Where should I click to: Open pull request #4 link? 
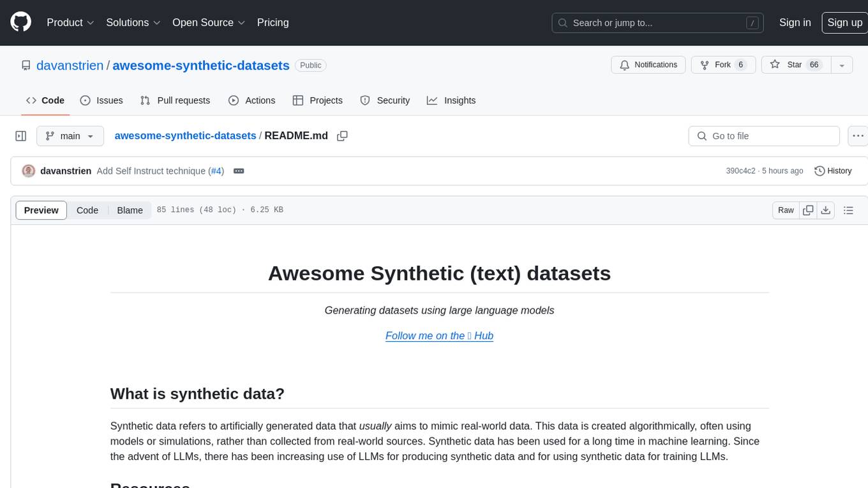click(216, 171)
